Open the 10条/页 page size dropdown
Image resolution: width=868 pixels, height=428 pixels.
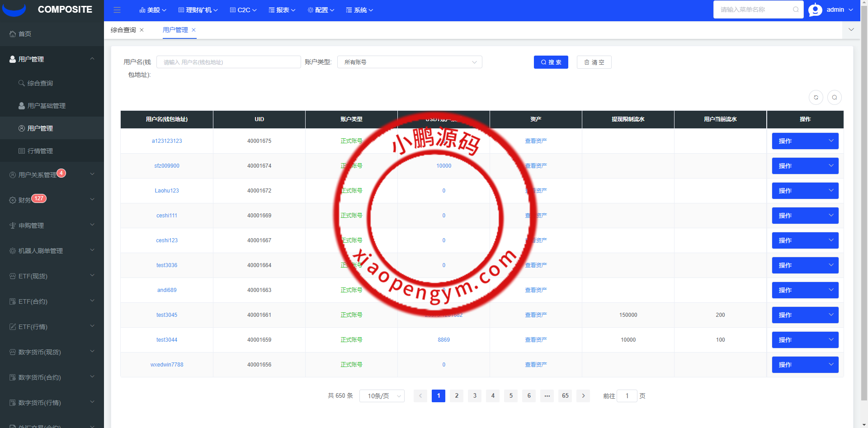pyautogui.click(x=382, y=396)
